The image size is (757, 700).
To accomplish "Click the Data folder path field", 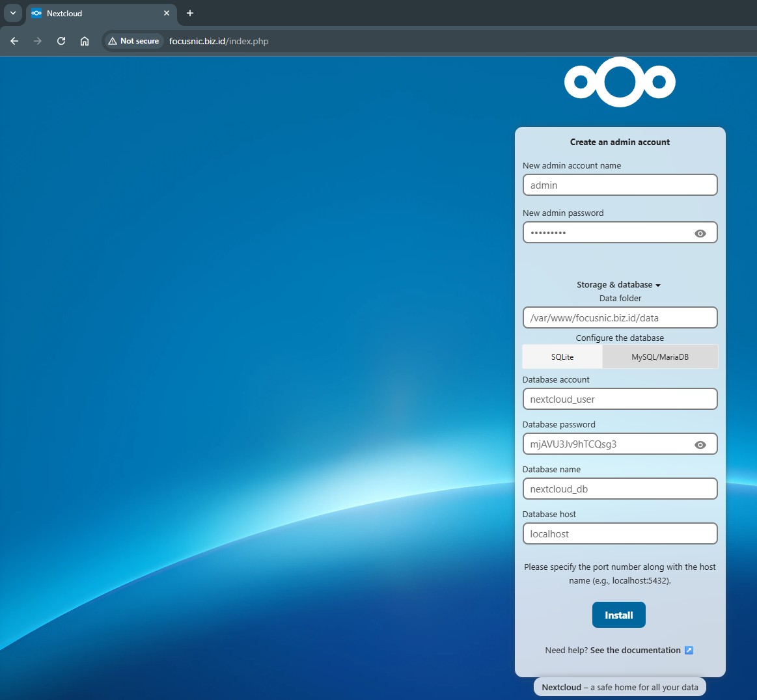I will click(620, 318).
